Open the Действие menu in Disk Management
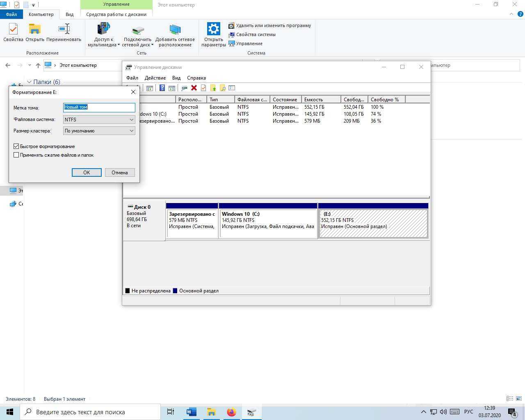Image resolution: width=525 pixels, height=420 pixels. click(x=155, y=78)
